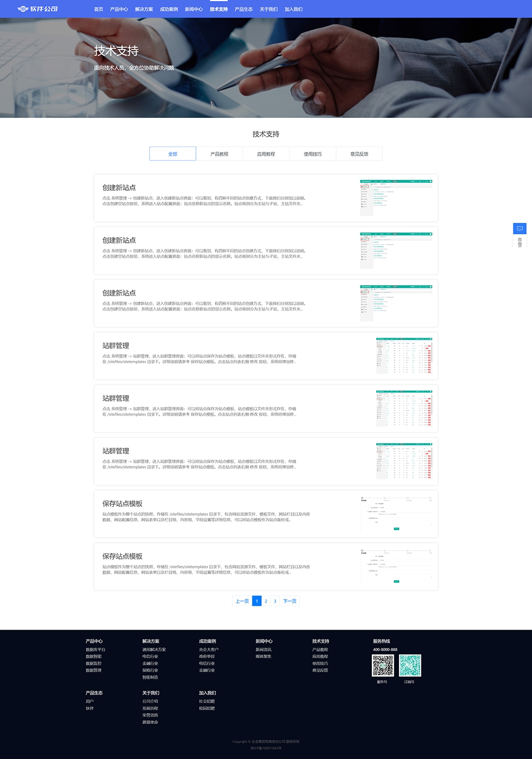This screenshot has height=759, width=532.
Task: Open the 发展历程 footer link
Action: click(150, 708)
